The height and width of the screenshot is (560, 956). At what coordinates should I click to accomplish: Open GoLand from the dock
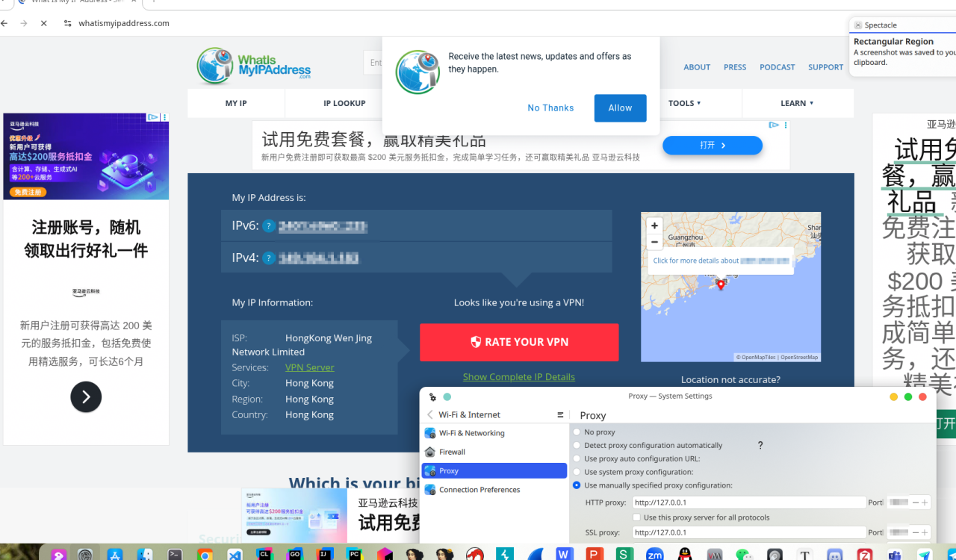pyautogui.click(x=294, y=554)
